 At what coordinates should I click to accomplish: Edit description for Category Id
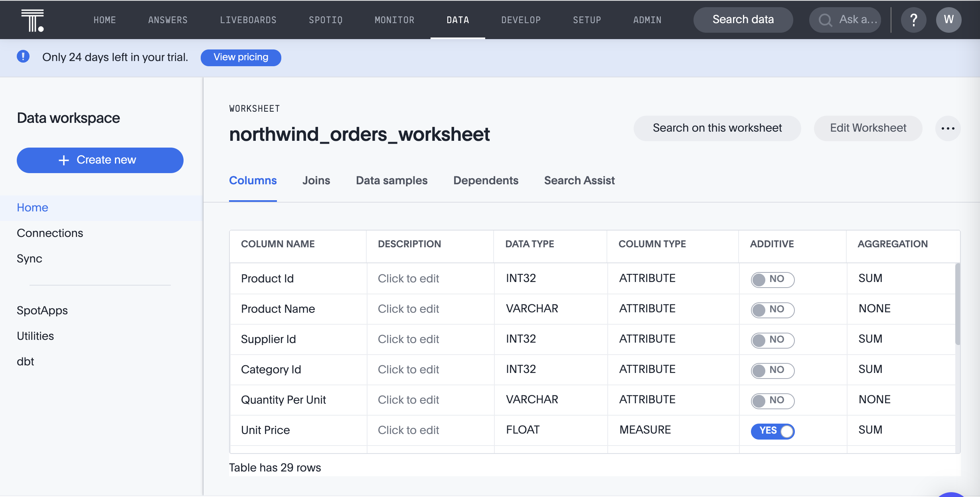tap(408, 369)
